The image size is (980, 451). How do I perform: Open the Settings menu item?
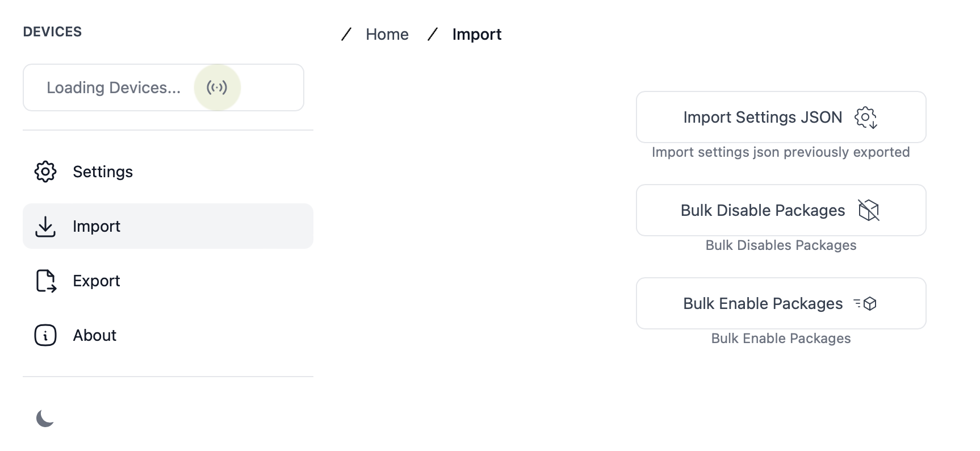(168, 172)
